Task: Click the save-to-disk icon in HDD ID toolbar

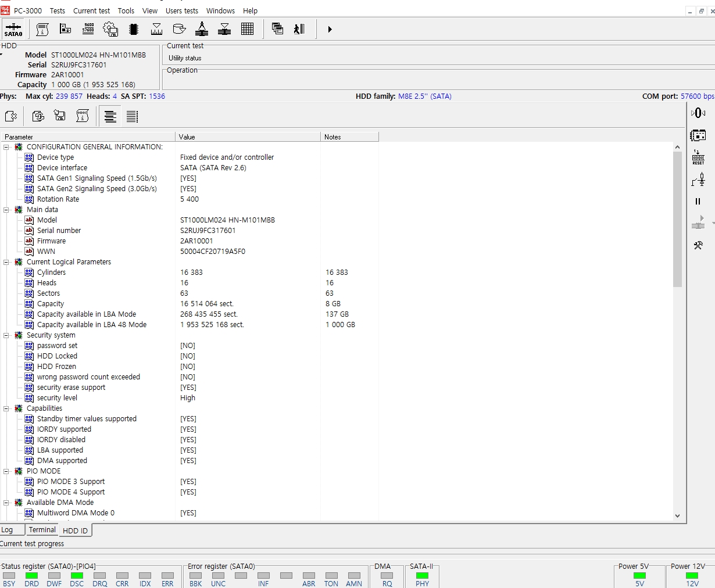Action: pos(60,116)
